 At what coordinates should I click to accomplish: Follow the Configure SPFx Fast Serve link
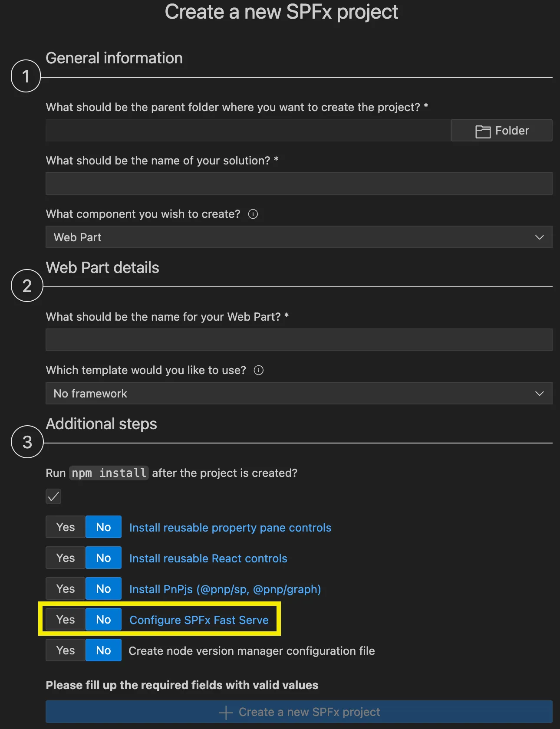pos(199,620)
